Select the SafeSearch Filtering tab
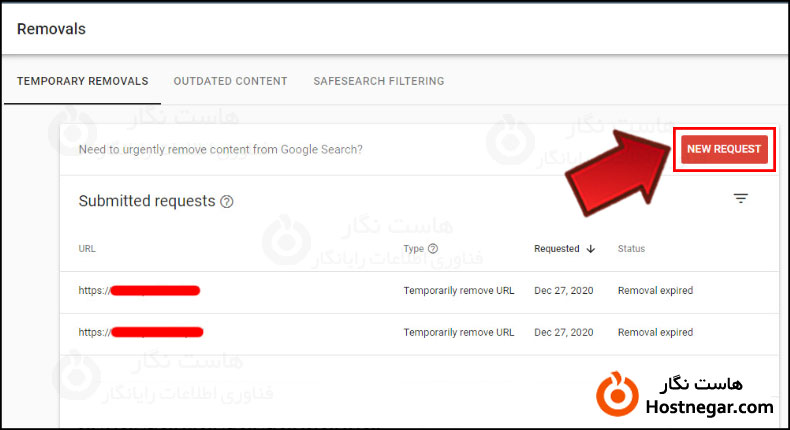Image resolution: width=790 pixels, height=430 pixels. (x=378, y=81)
